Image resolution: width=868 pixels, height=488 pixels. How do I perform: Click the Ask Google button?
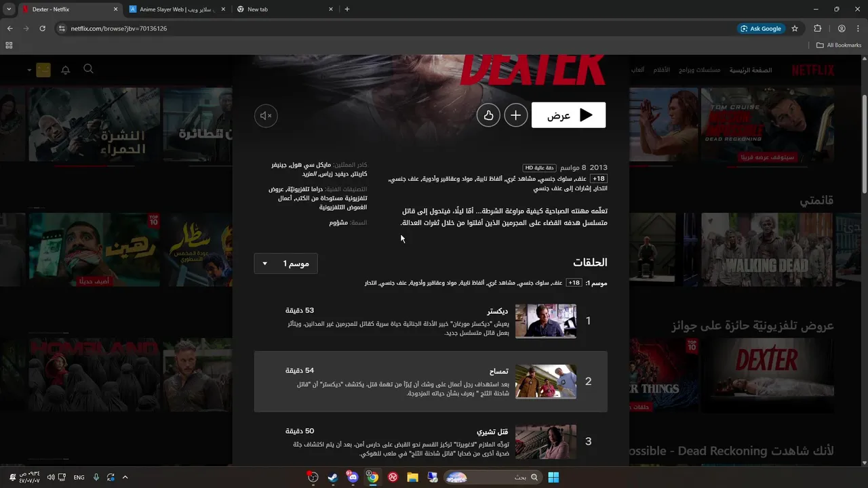[761, 28]
